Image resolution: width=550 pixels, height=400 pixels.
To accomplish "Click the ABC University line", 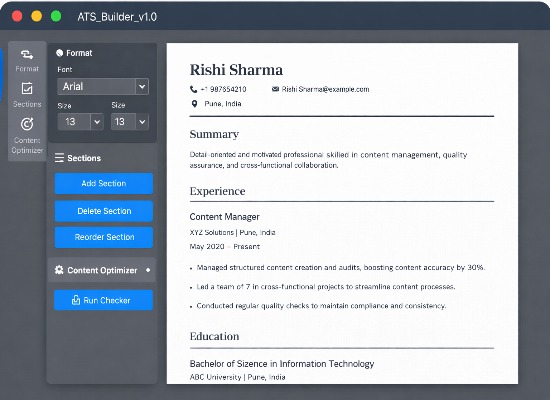I will tap(237, 377).
